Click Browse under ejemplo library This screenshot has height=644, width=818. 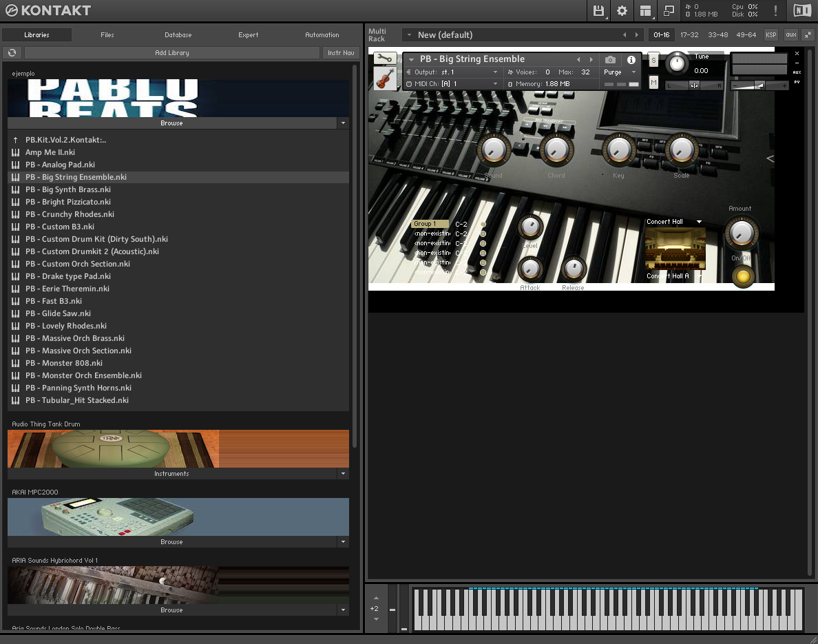pos(171,123)
